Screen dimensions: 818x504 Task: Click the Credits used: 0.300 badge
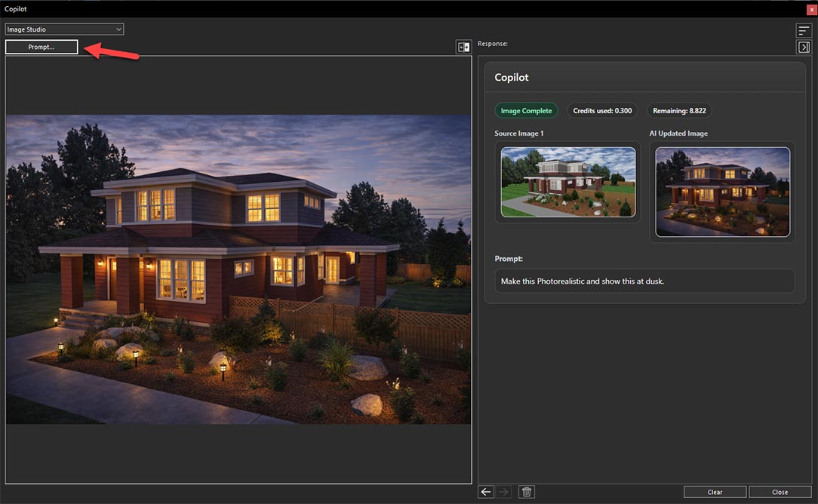(602, 111)
